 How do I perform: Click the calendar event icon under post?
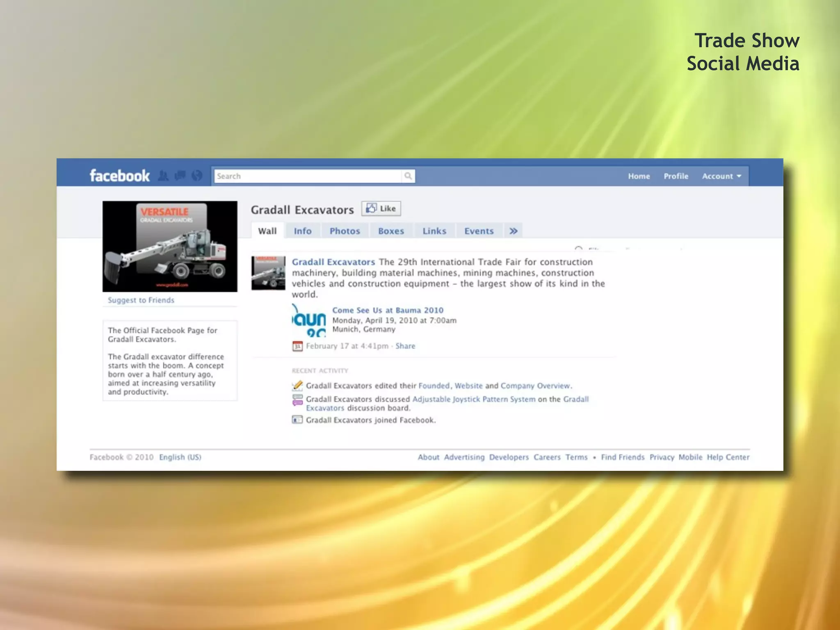point(297,346)
